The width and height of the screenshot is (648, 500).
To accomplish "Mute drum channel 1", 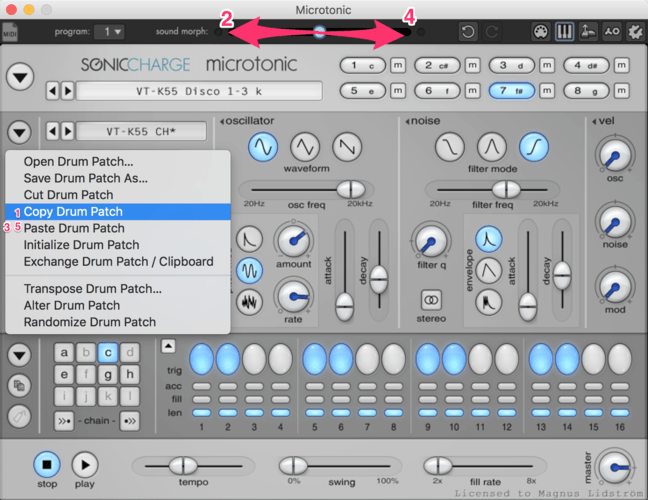I will point(398,65).
